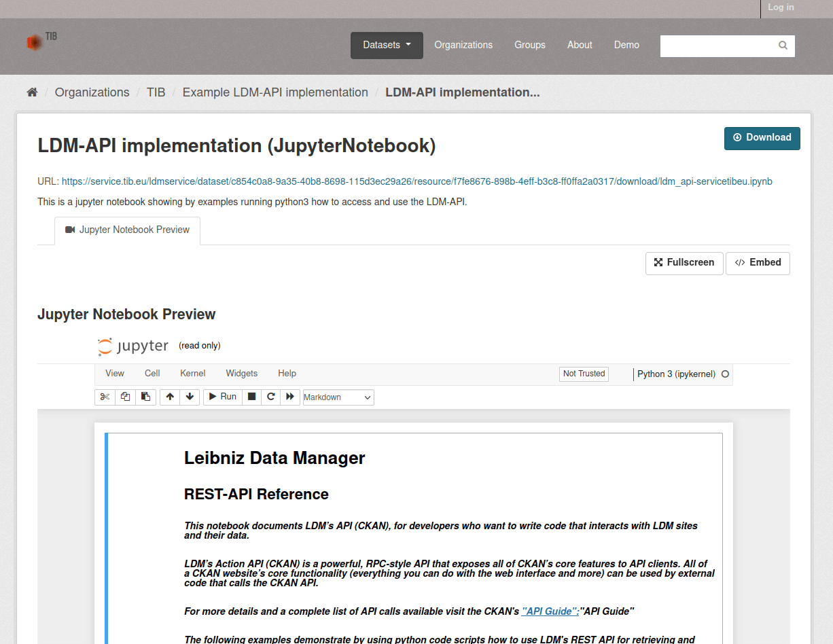833x644 pixels.
Task: Open the Organizations nav item
Action: click(x=463, y=46)
